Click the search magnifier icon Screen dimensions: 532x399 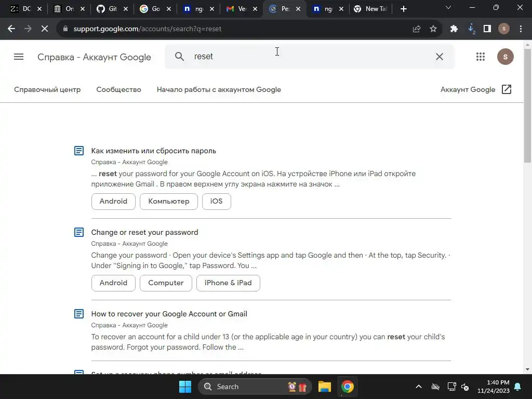[x=179, y=56]
